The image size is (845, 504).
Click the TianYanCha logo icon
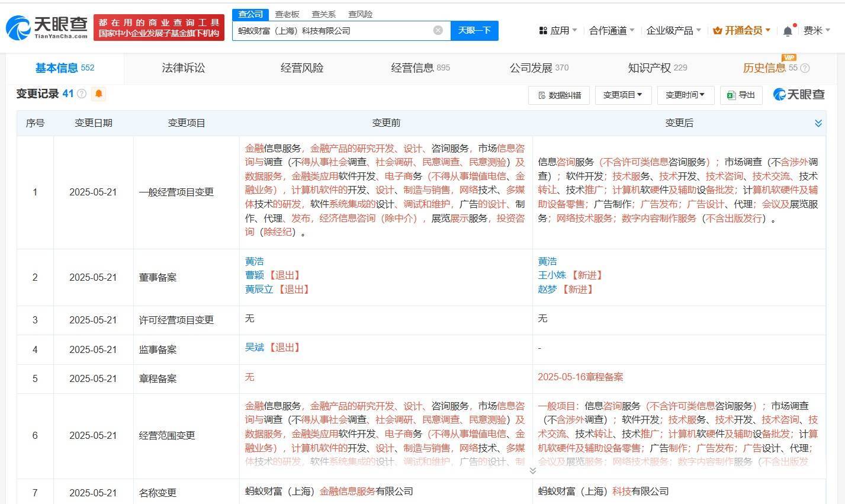(18, 28)
